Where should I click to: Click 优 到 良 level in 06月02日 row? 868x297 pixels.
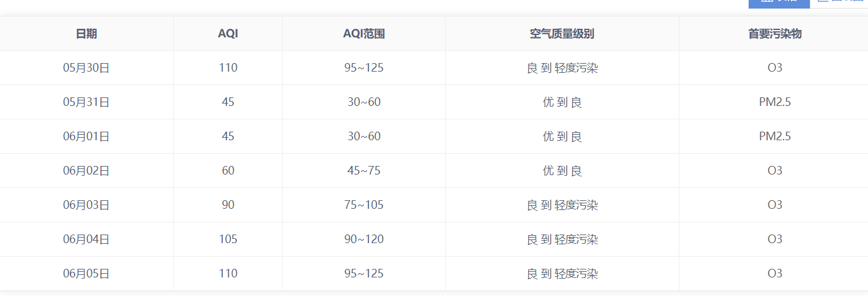(562, 171)
